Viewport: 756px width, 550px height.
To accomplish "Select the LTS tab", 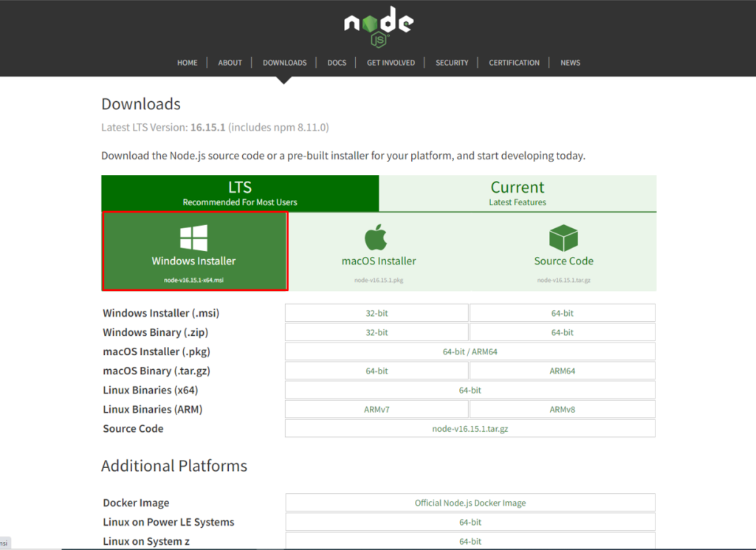I will pyautogui.click(x=239, y=192).
